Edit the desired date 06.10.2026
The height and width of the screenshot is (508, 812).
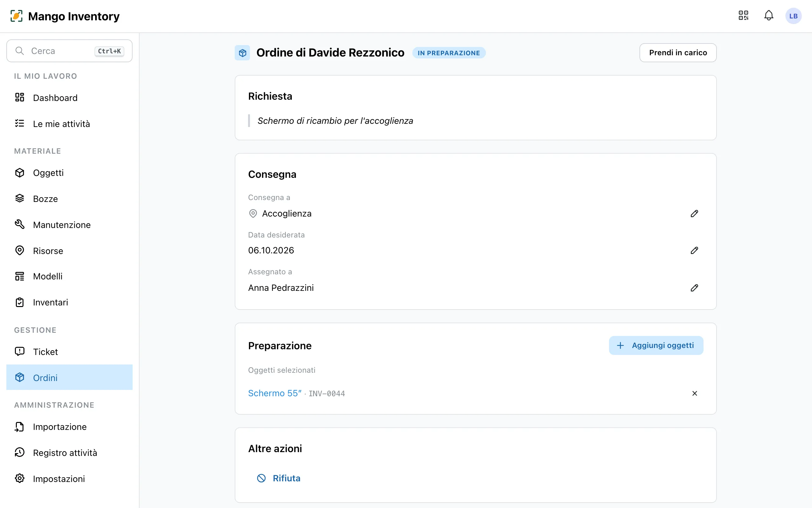(x=694, y=250)
